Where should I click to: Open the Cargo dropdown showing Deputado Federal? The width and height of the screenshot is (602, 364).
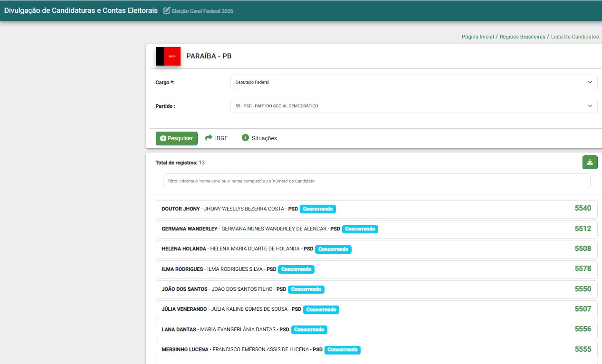tap(414, 82)
